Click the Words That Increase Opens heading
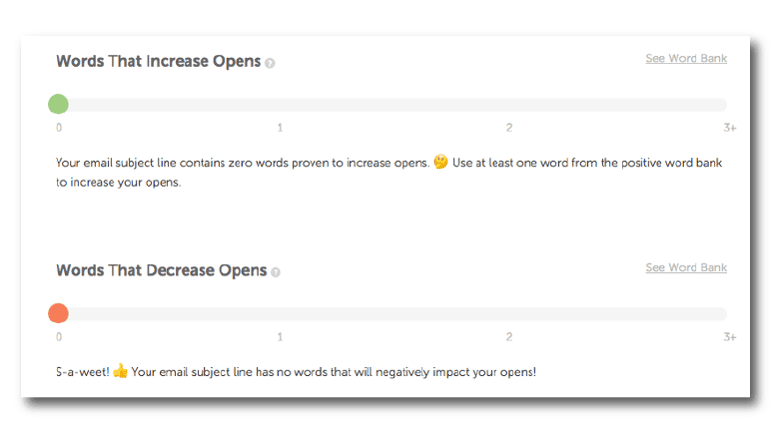 coord(158,61)
